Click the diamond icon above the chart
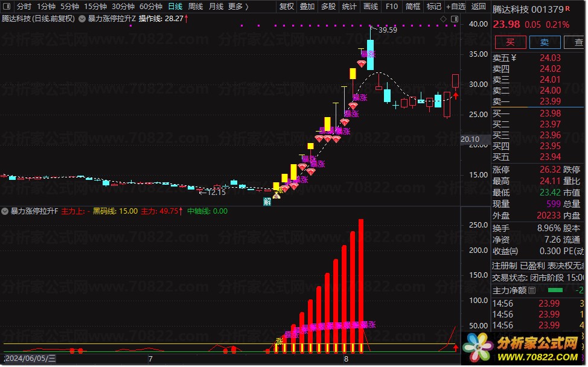The image size is (588, 367). click(x=443, y=19)
